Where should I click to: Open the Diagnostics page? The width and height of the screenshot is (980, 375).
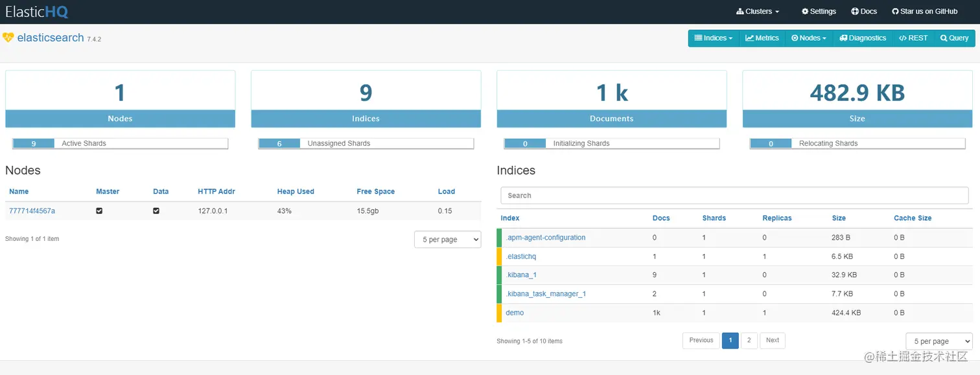pos(863,38)
